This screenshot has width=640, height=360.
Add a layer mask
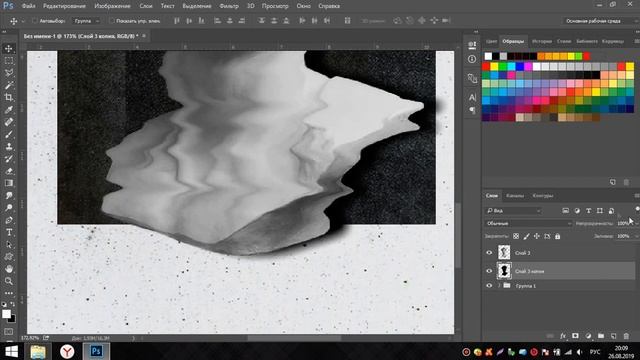(x=576, y=336)
